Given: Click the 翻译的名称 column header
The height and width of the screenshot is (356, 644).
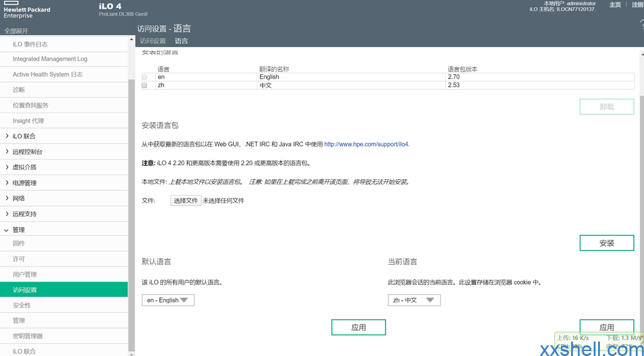Looking at the screenshot, I should click(x=274, y=69).
